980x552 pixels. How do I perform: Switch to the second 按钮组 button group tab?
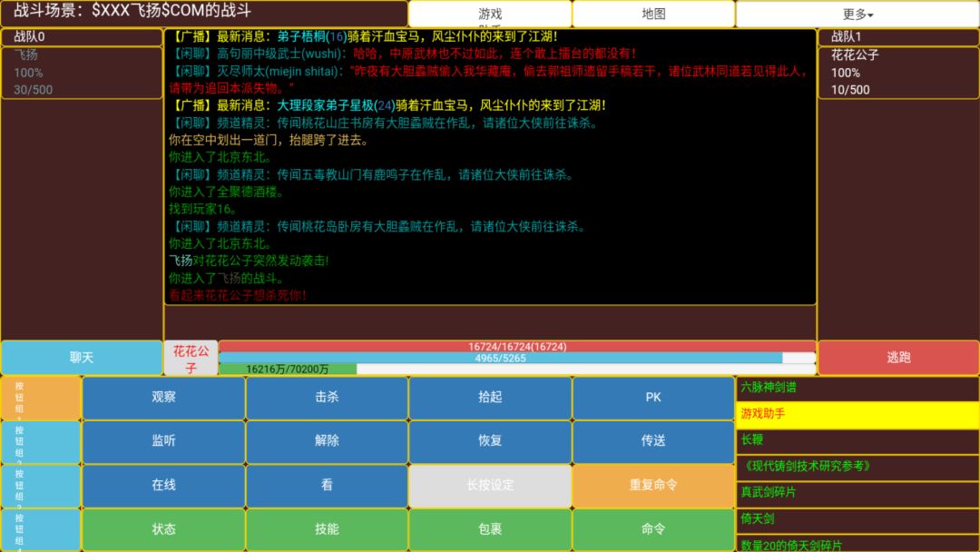coord(40,440)
